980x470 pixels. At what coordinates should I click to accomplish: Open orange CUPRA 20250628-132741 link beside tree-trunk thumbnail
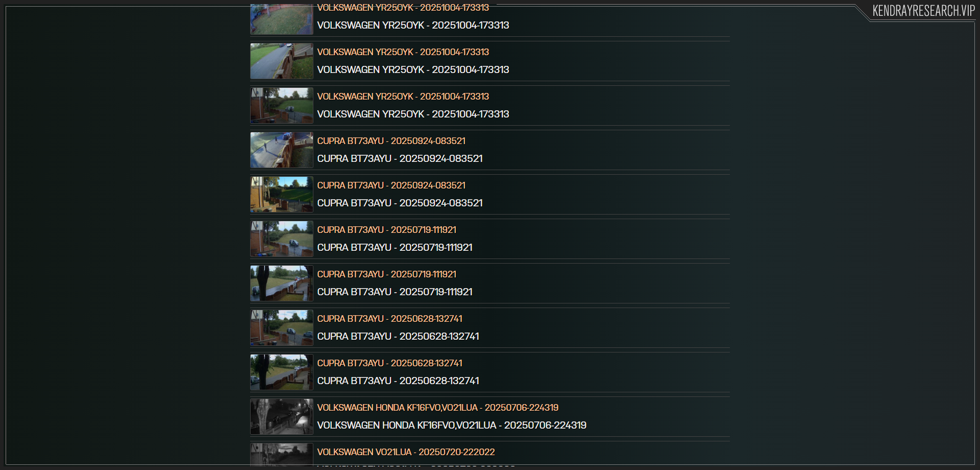click(390, 363)
